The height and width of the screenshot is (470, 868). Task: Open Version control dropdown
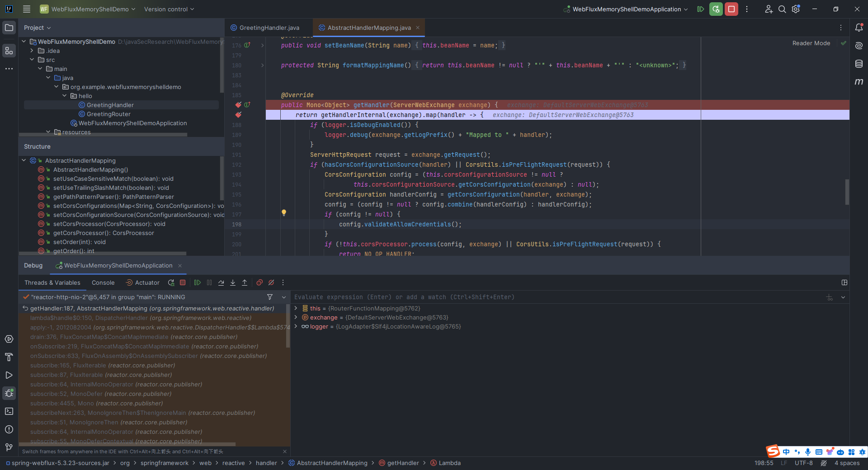(x=169, y=9)
